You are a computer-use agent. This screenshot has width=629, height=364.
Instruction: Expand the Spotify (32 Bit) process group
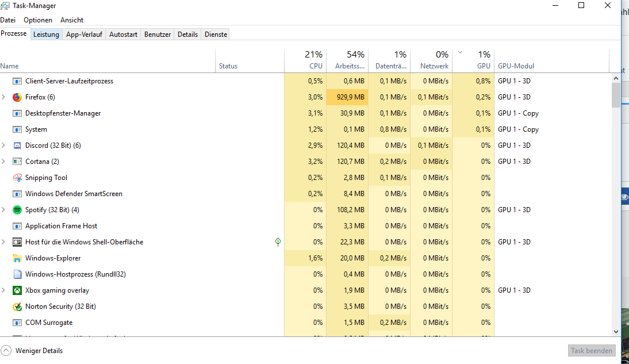click(x=3, y=209)
